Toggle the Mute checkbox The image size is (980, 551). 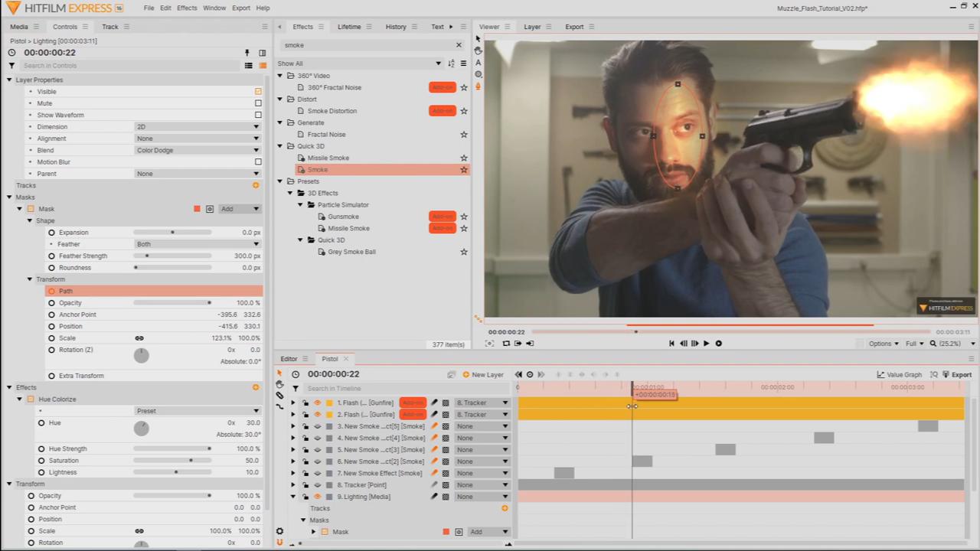258,103
